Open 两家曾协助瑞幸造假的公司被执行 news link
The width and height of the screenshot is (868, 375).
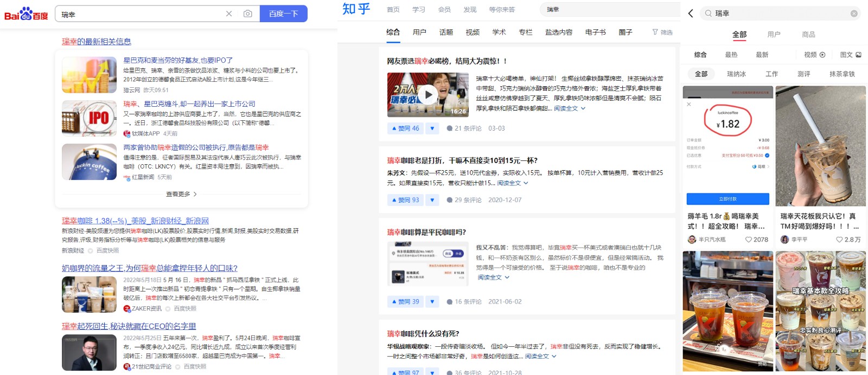coord(196,147)
